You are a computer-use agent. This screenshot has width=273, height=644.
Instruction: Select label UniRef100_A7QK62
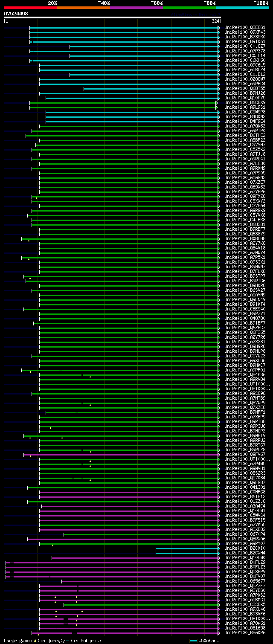(x=245, y=126)
